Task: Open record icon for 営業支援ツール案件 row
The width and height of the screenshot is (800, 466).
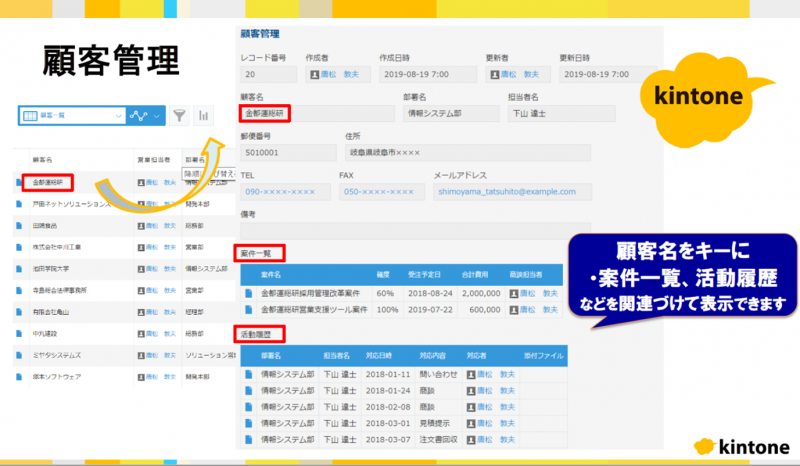Action: tap(248, 310)
